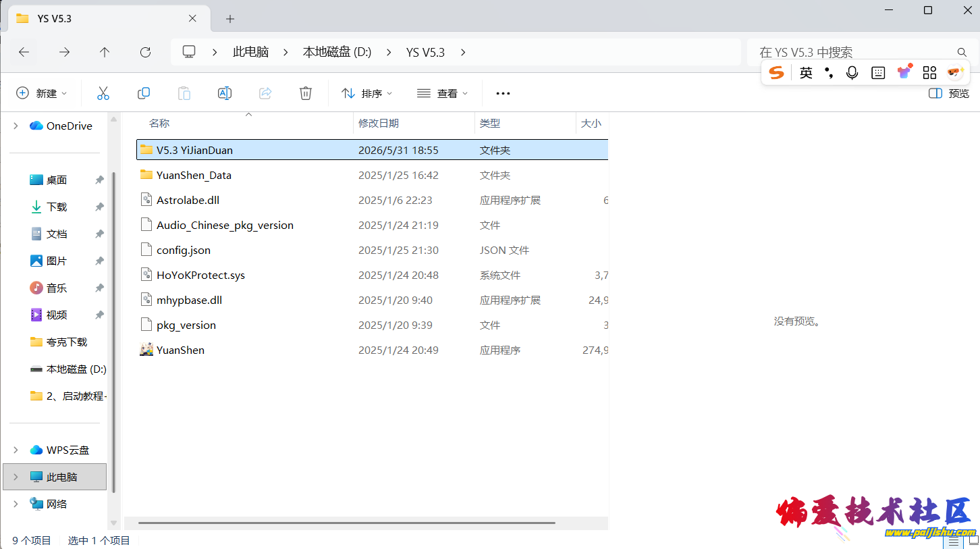Sort by 类型 column header
This screenshot has width=980, height=549.
[x=490, y=123]
